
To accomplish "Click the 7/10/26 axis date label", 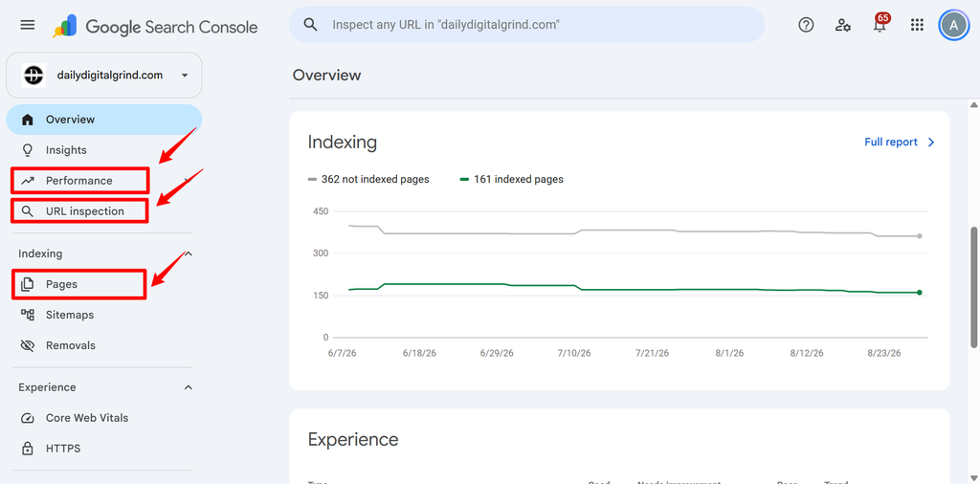I will click(x=574, y=354).
